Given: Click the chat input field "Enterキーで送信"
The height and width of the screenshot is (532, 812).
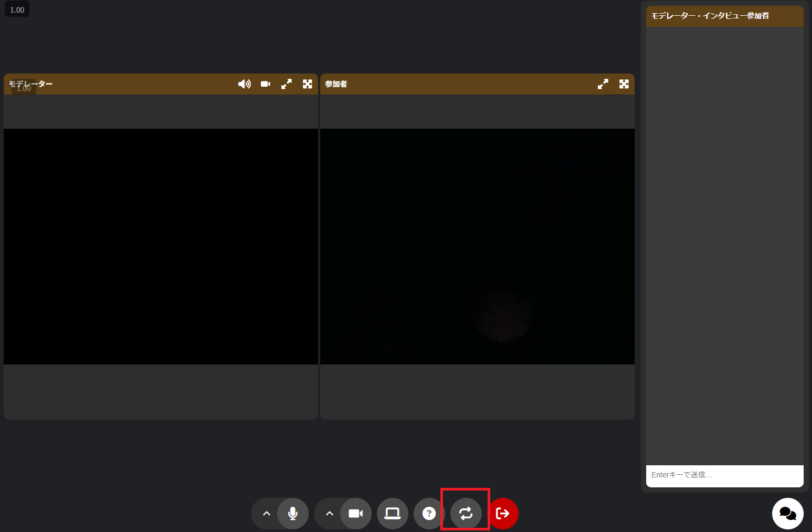Looking at the screenshot, I should (724, 475).
